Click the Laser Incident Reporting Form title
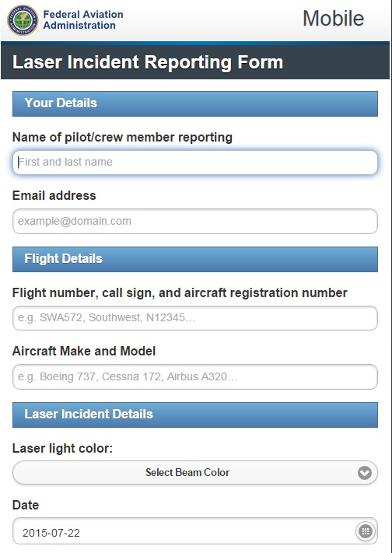The width and height of the screenshot is (392, 553). pyautogui.click(x=148, y=62)
